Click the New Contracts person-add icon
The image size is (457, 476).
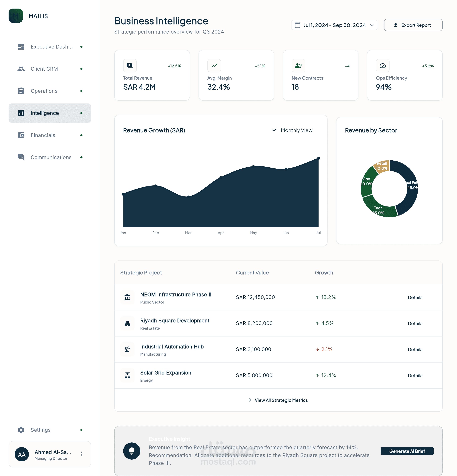coord(298,66)
